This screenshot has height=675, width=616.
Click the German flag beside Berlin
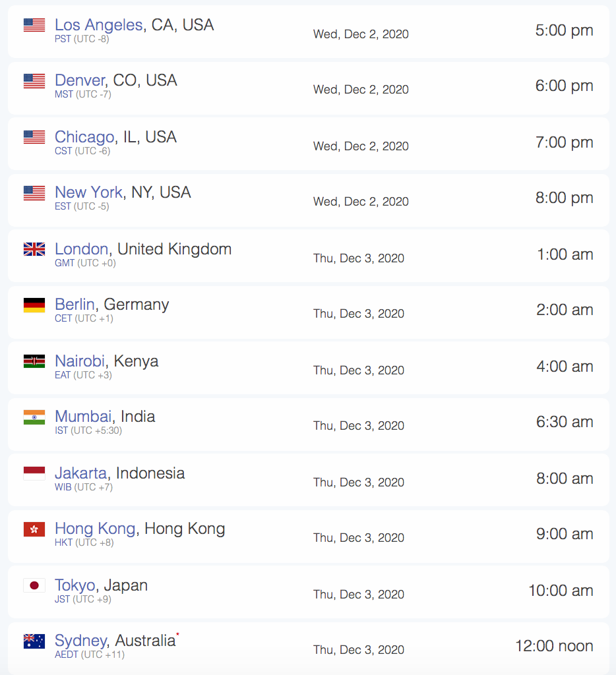(x=34, y=305)
